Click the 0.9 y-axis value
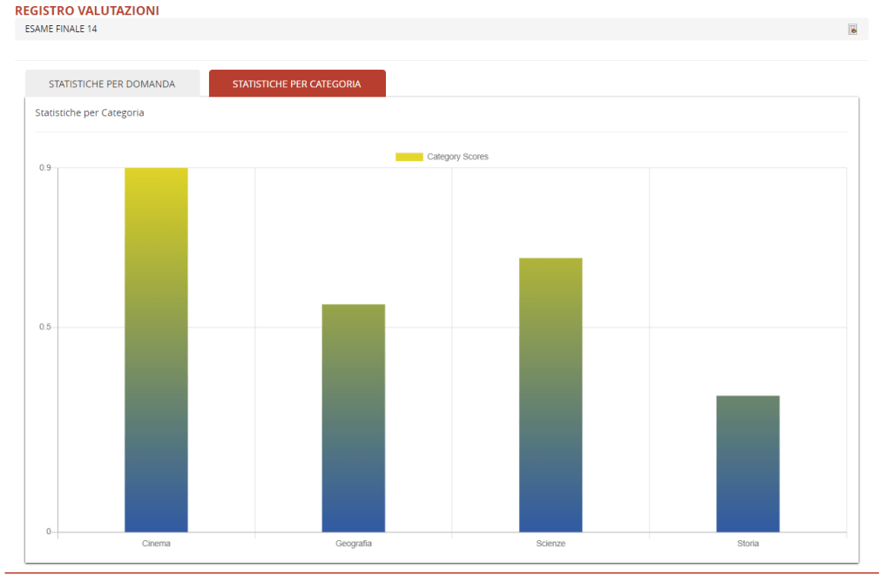 (45, 167)
